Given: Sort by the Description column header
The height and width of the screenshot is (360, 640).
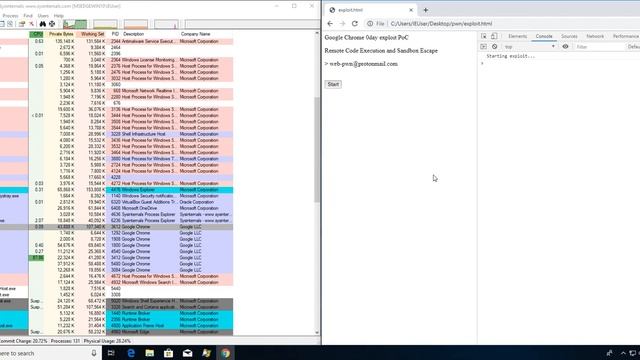Looking at the screenshot, I should [x=150, y=34].
